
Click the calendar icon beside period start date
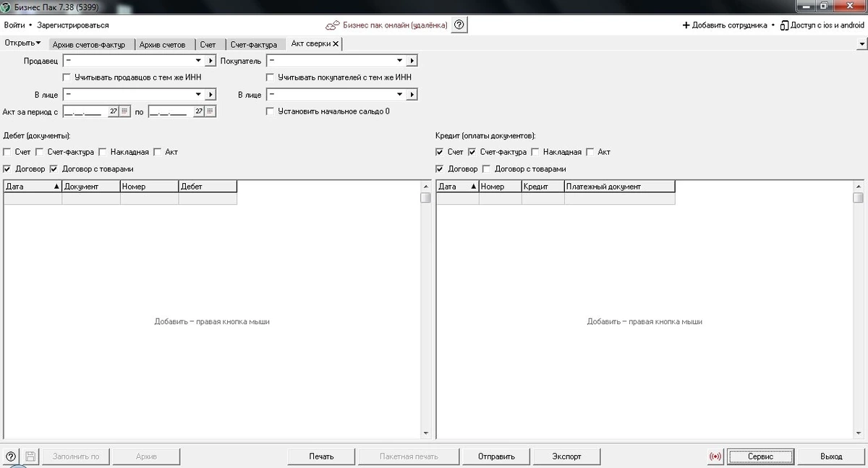coord(125,111)
